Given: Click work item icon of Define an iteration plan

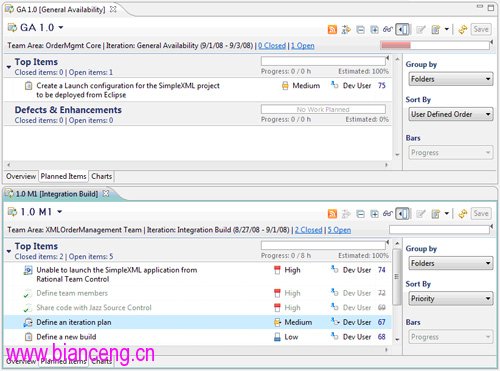Looking at the screenshot, I should coord(28,322).
